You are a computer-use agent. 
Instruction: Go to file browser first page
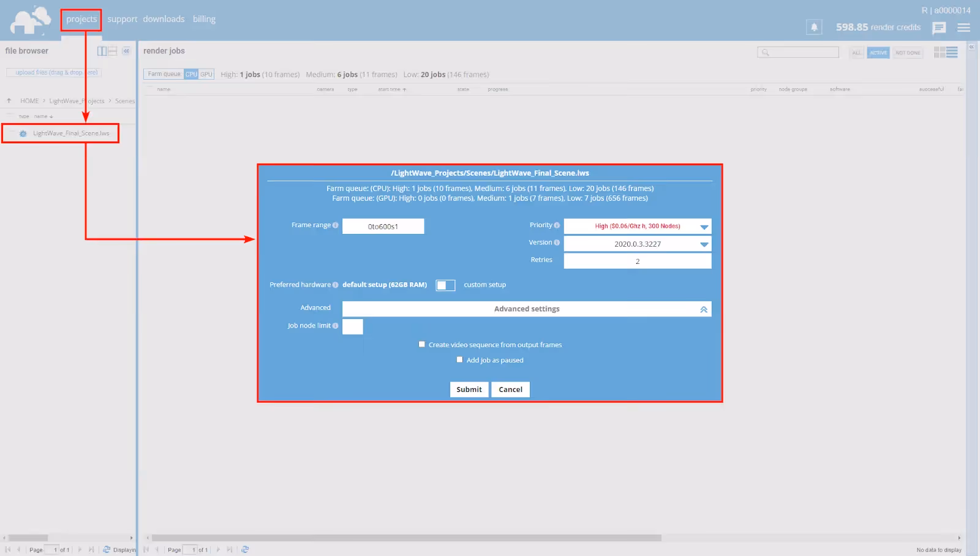click(x=8, y=549)
